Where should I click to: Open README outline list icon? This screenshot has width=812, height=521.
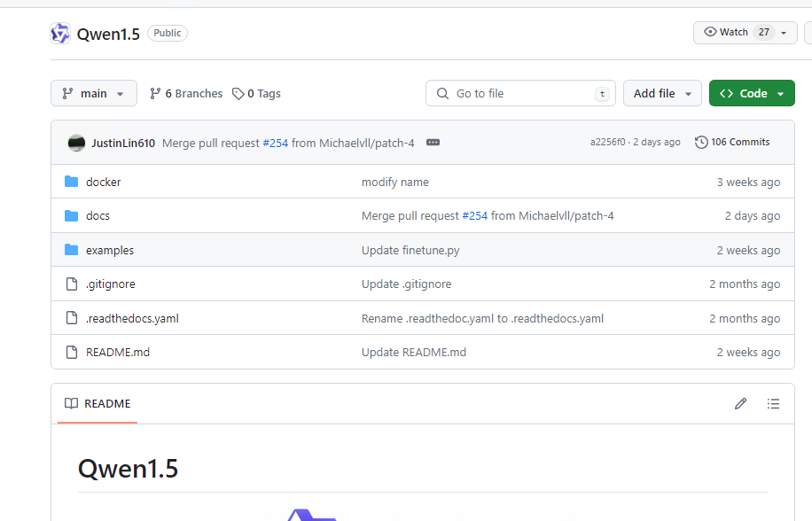pos(773,403)
